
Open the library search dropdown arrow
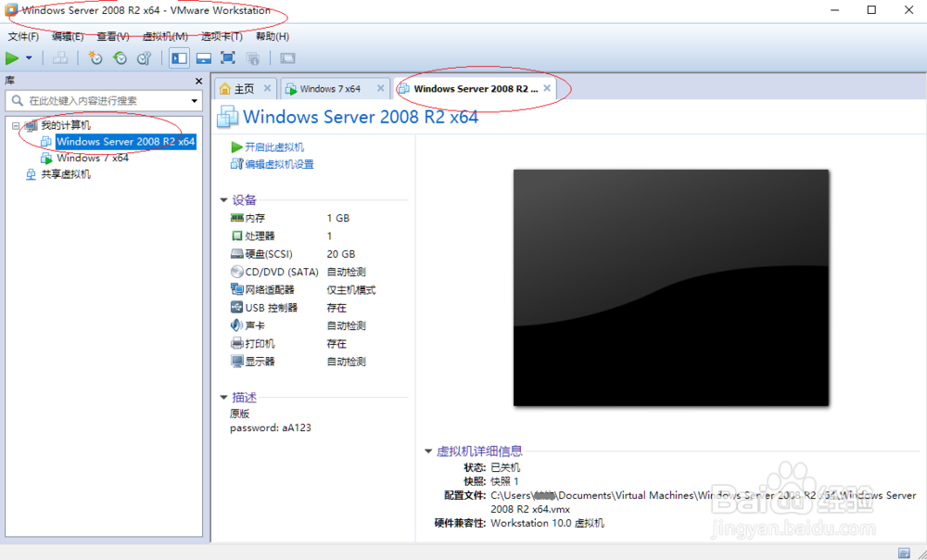point(194,101)
